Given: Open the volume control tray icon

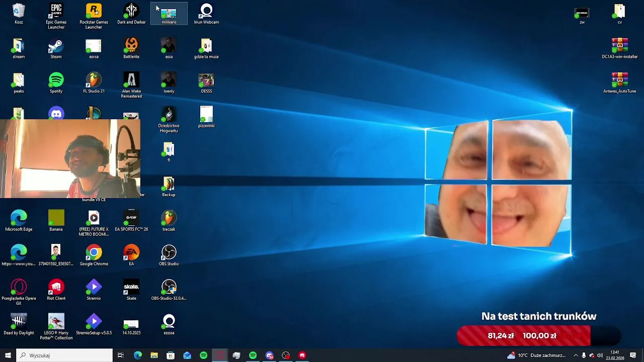Looking at the screenshot, I should coord(600,355).
